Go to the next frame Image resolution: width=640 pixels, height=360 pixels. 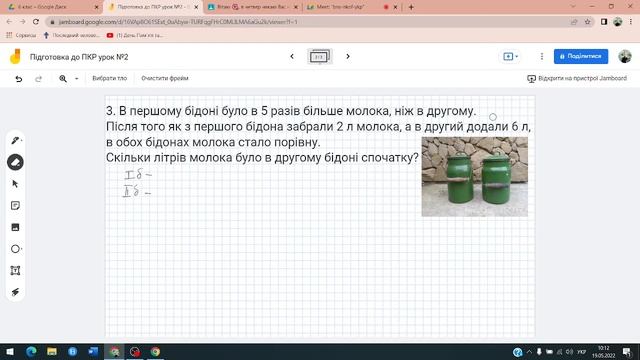coord(348,56)
